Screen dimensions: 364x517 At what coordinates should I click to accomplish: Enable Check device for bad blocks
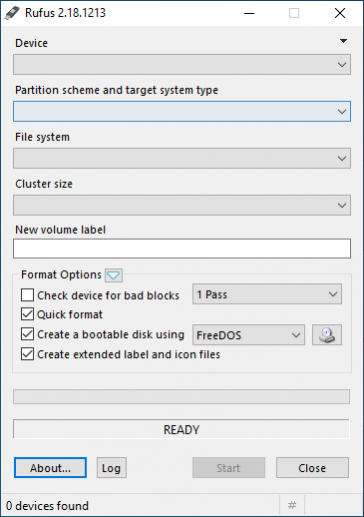point(27,295)
